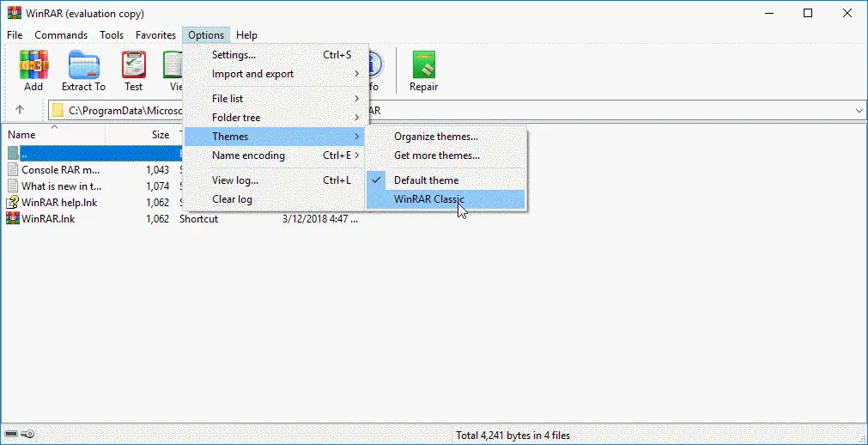Click the folder icon in address bar
The width and height of the screenshot is (868, 445).
58,110
